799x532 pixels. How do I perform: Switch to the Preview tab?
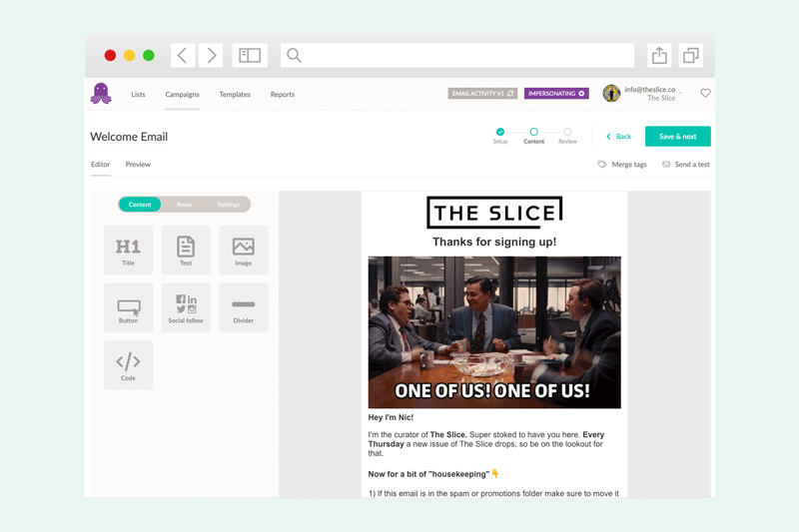tap(138, 165)
